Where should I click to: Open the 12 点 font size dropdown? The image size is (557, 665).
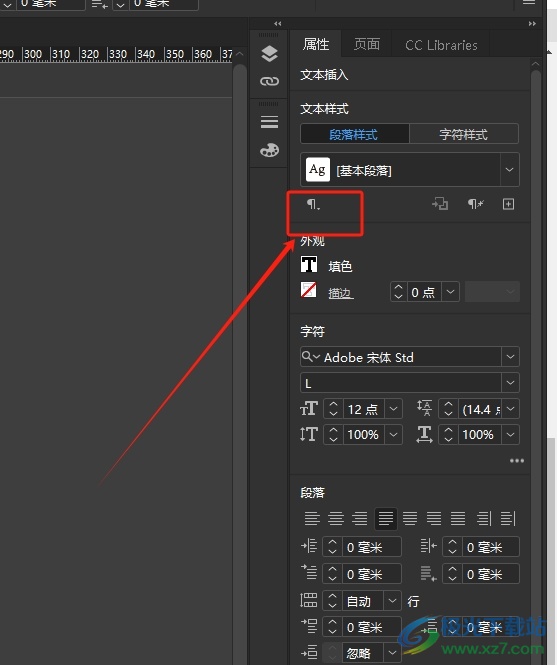pyautogui.click(x=393, y=409)
